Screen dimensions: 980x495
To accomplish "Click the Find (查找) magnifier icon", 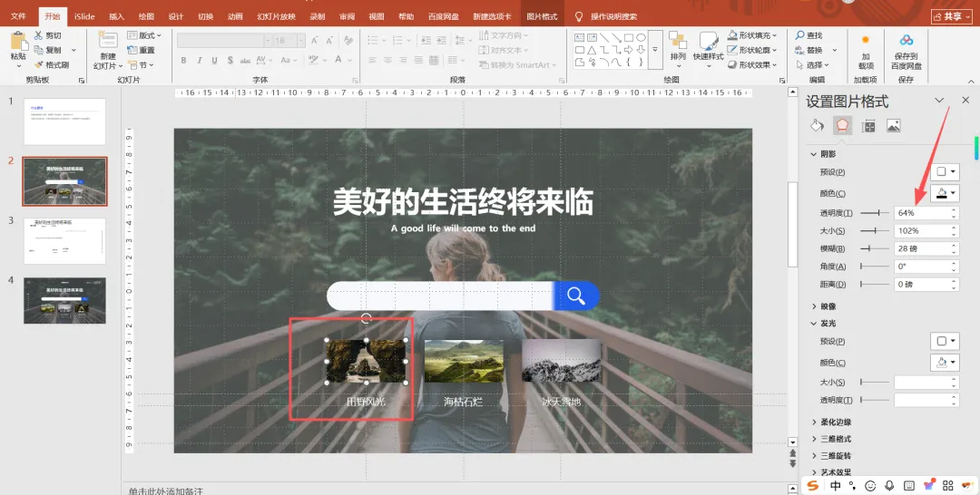I will (x=799, y=35).
